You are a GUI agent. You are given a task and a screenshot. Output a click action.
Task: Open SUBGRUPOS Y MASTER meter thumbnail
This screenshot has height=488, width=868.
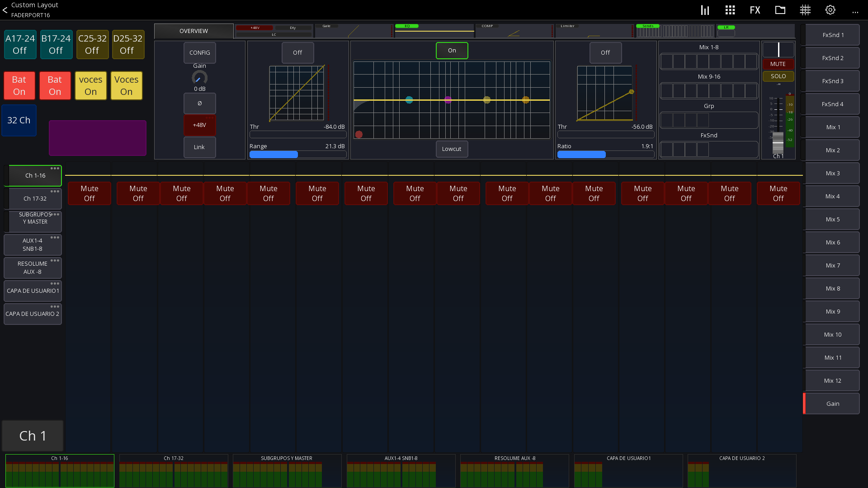tap(287, 471)
